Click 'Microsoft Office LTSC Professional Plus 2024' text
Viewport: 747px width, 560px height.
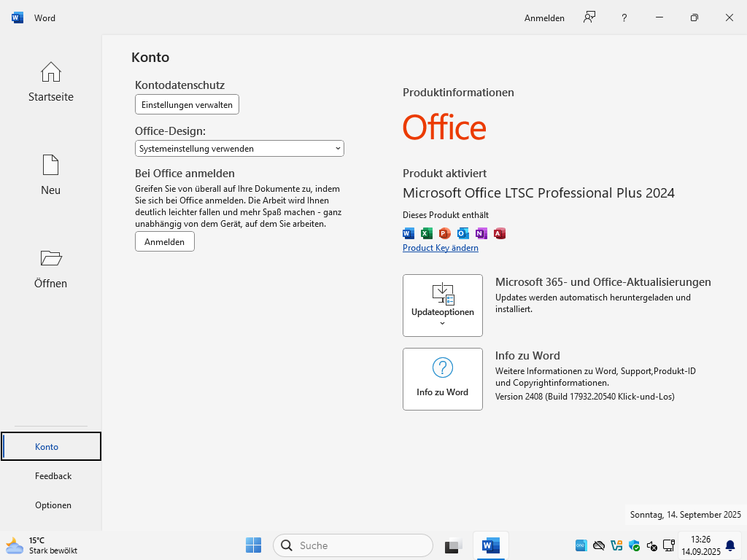(x=538, y=192)
